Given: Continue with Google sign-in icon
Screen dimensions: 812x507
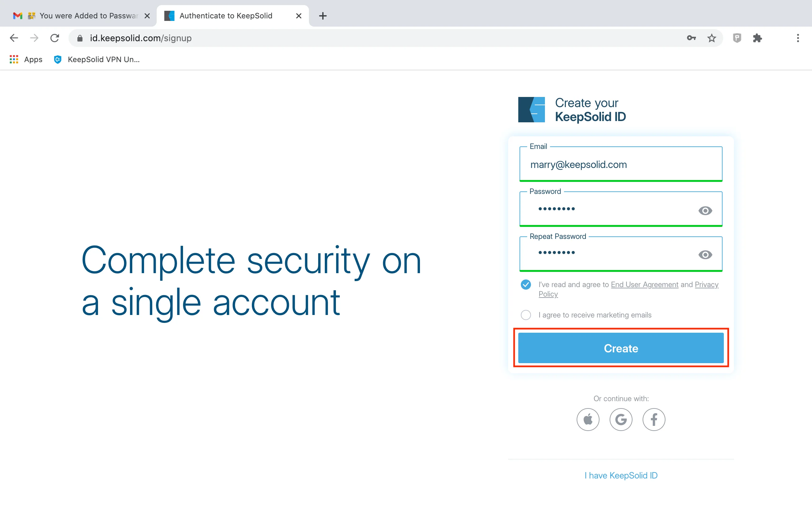Looking at the screenshot, I should point(621,420).
